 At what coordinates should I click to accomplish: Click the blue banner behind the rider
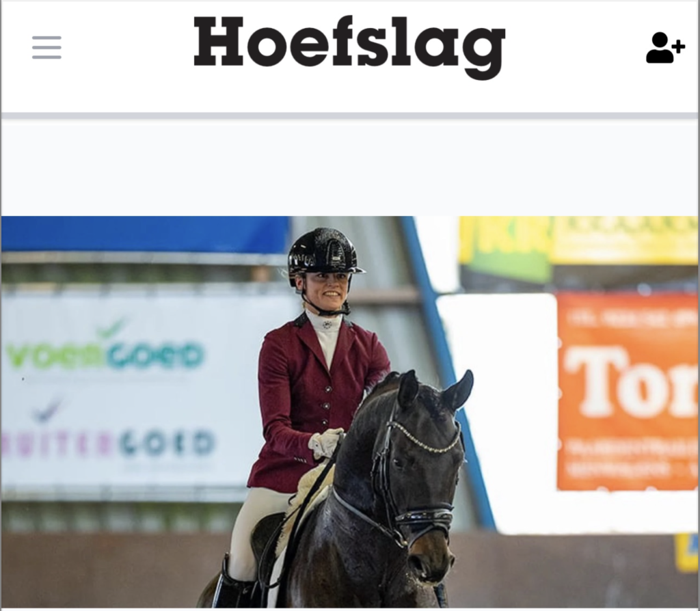click(x=145, y=234)
